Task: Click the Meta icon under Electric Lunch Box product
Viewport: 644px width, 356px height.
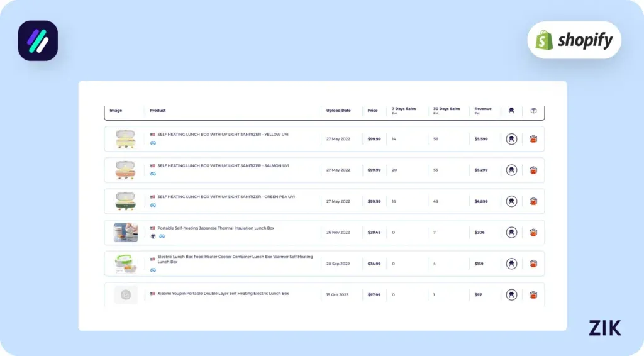Action: pos(153,270)
